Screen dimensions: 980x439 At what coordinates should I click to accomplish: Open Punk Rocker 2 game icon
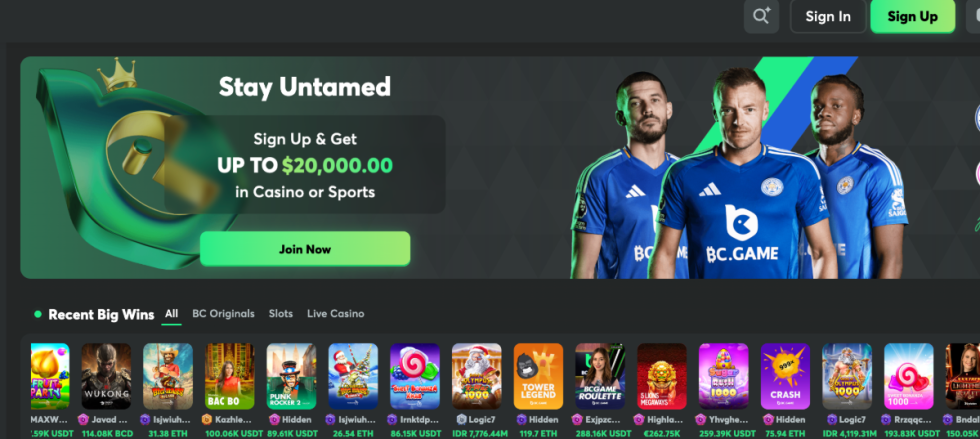pyautogui.click(x=291, y=376)
